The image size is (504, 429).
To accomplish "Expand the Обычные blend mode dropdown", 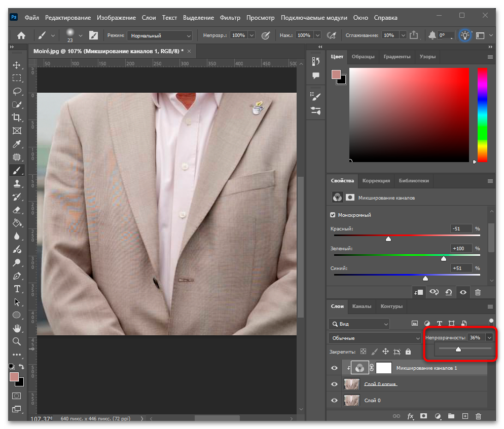I will pyautogui.click(x=375, y=338).
